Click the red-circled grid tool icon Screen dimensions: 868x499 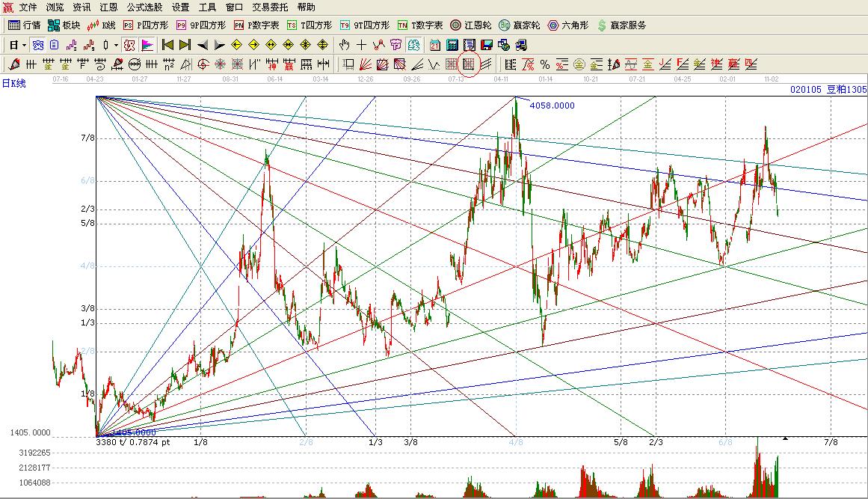click(x=469, y=64)
